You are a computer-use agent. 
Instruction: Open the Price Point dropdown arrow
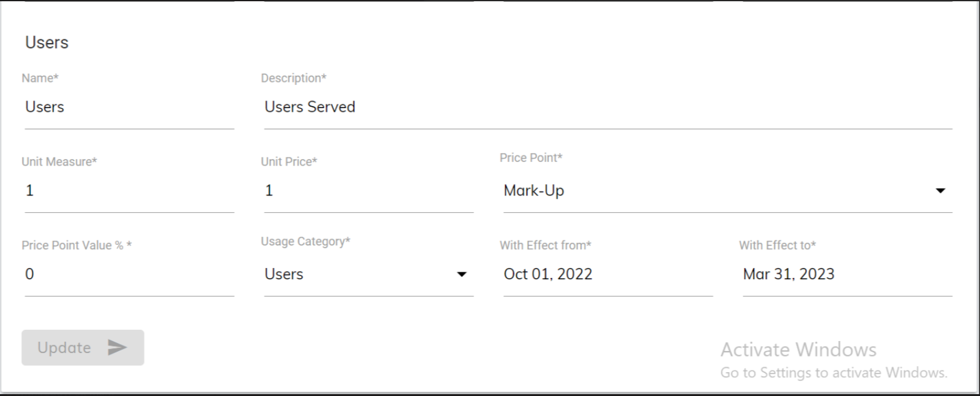coord(940,191)
